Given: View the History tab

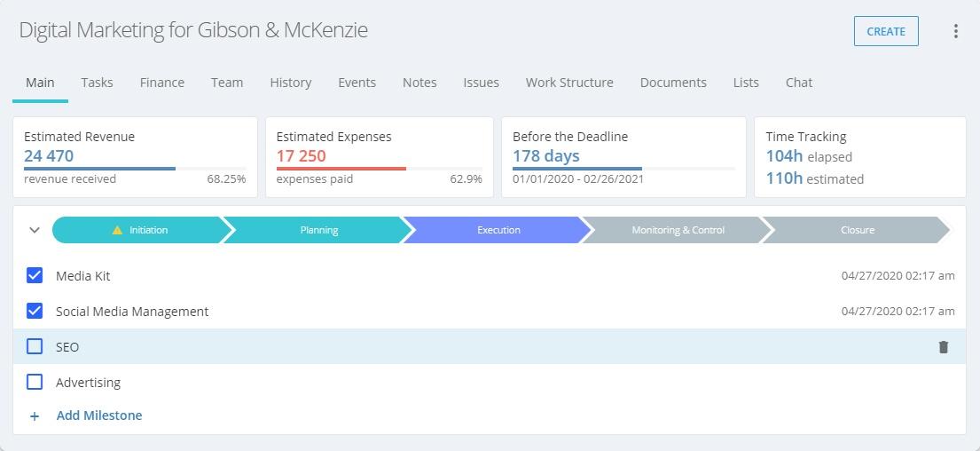Looking at the screenshot, I should click(x=291, y=83).
